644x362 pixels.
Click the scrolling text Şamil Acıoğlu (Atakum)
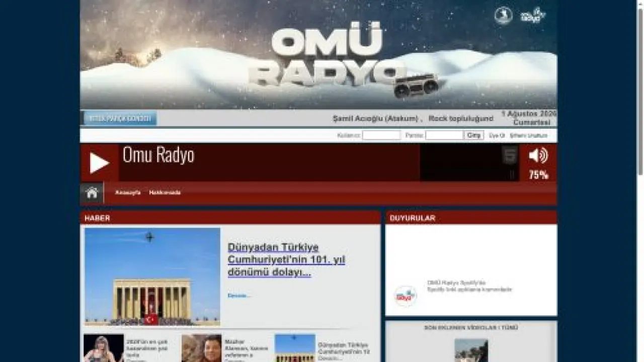click(375, 119)
